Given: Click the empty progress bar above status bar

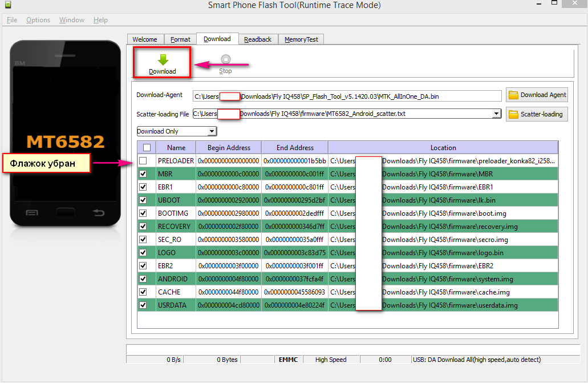Looking at the screenshot, I should coord(353,349).
